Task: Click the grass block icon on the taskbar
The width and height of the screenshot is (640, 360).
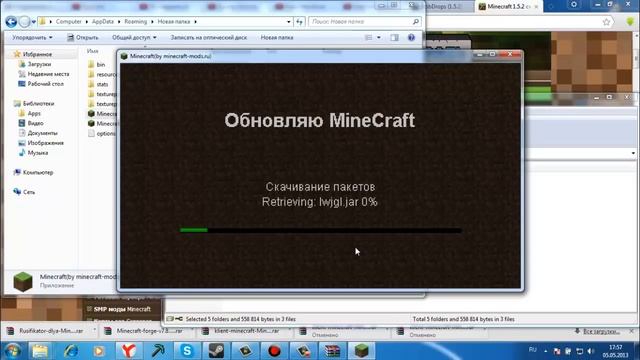Action: coord(362,351)
